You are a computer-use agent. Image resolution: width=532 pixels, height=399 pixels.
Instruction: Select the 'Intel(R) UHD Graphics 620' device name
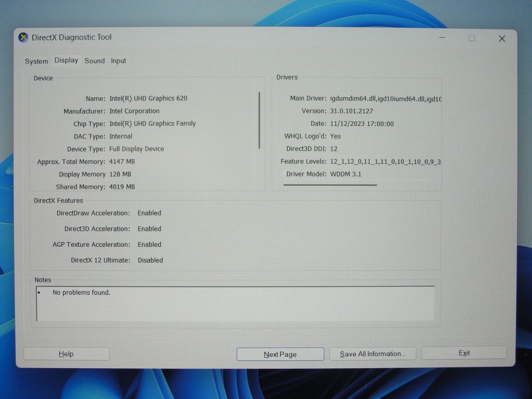point(148,98)
